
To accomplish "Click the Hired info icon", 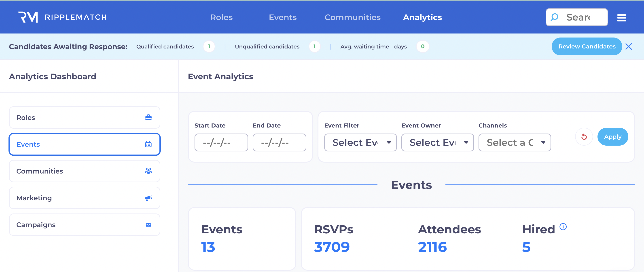I will tap(563, 226).
